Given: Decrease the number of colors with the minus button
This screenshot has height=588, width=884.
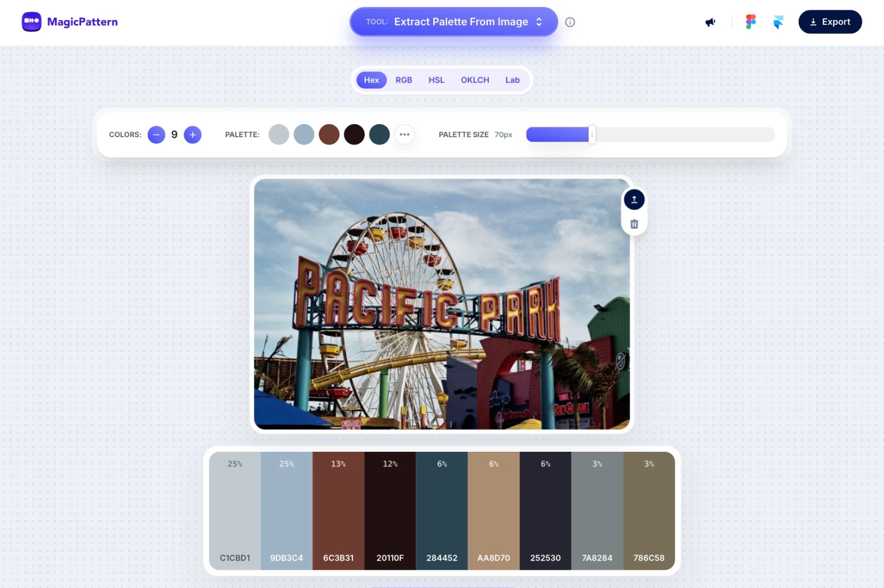Looking at the screenshot, I should pyautogui.click(x=156, y=135).
